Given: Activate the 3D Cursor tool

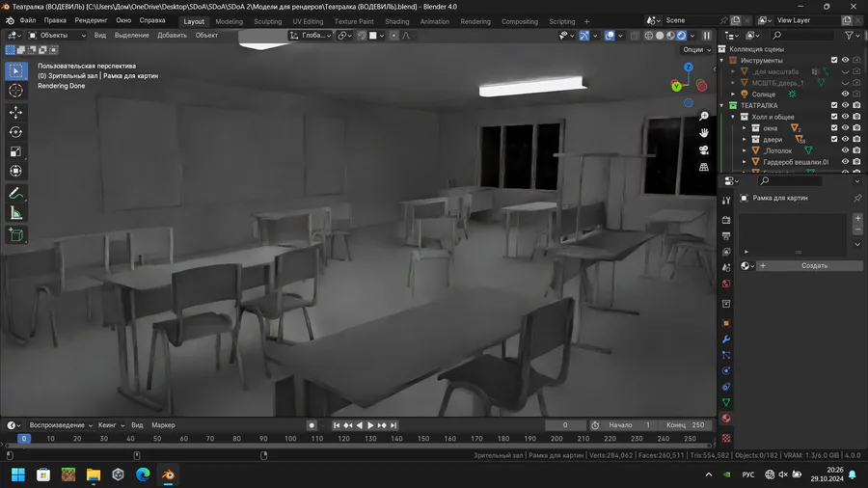Looking at the screenshot, I should [15, 91].
